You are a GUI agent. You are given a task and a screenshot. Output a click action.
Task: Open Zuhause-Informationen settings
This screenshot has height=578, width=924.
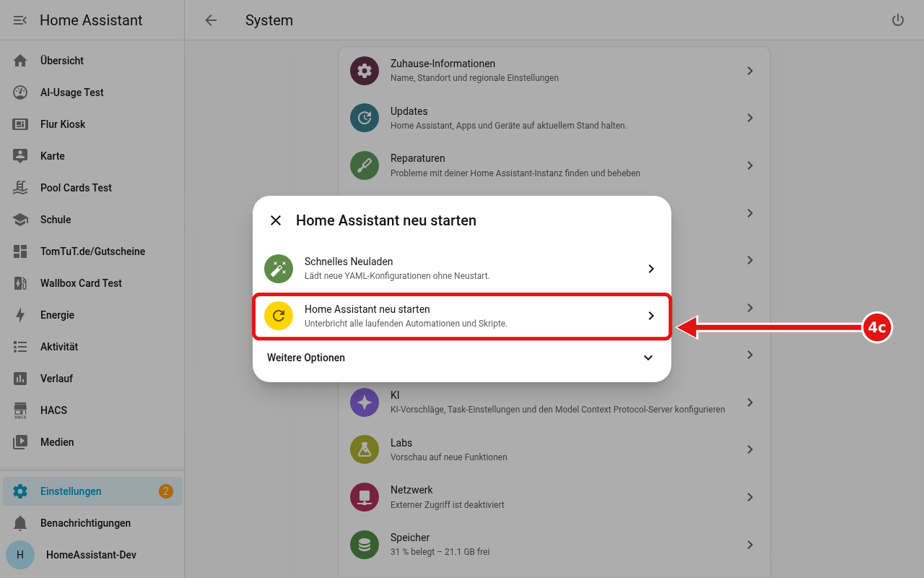[x=554, y=71]
